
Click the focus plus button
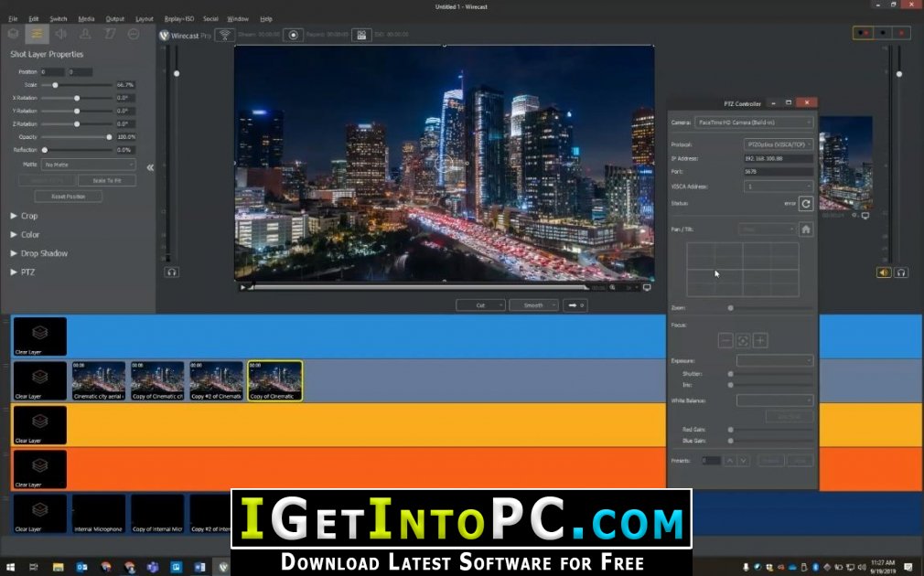pos(760,340)
